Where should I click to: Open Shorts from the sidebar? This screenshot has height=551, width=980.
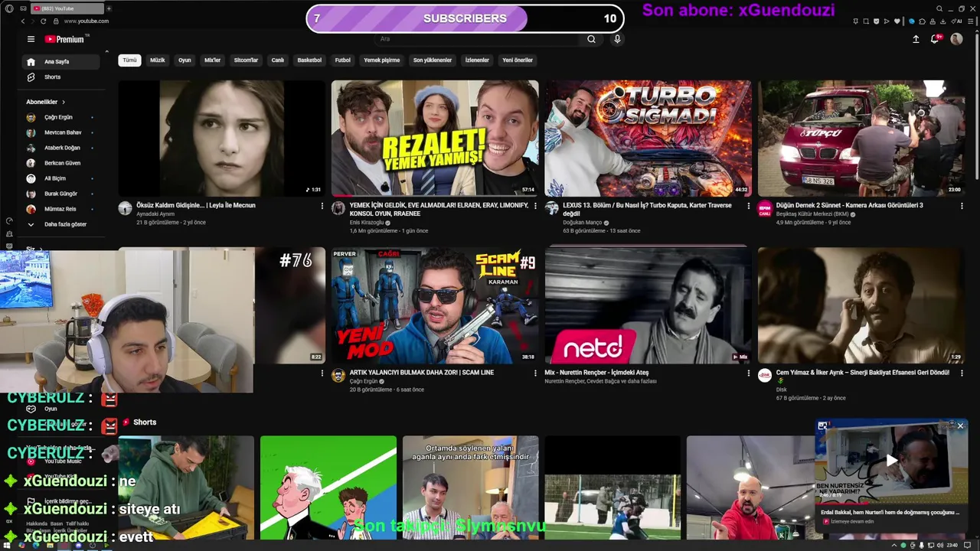(52, 77)
